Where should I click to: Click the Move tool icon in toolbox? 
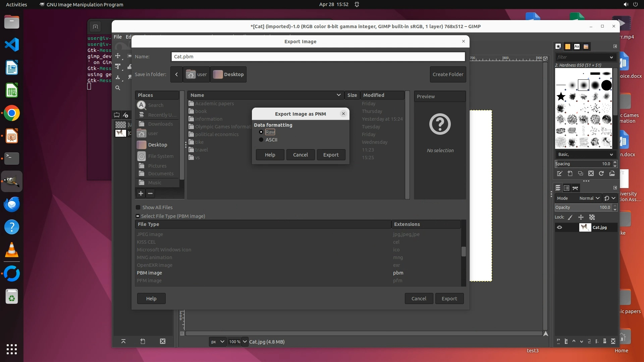[x=118, y=56]
